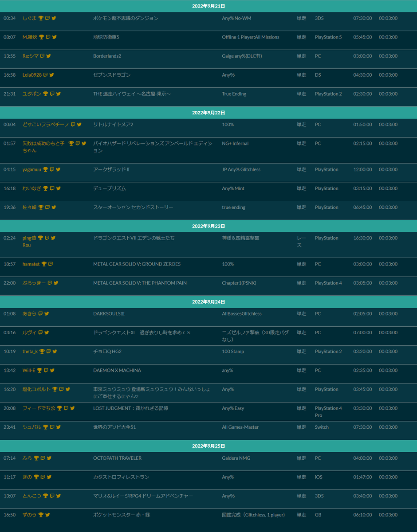Open あきら's Twitch icon
This screenshot has height=532, width=417.
pos(40,314)
